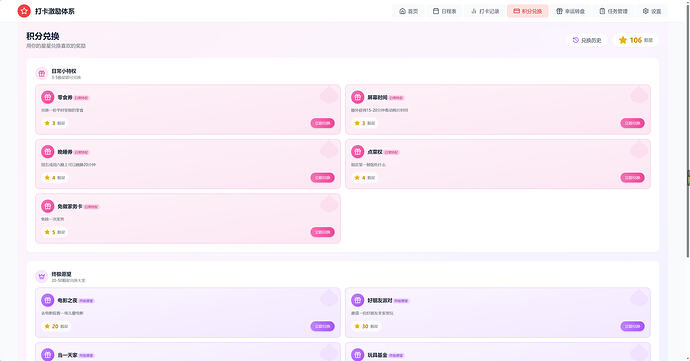Redeem the 晚睡券 reward
The height and width of the screenshot is (361, 690).
pos(323,177)
